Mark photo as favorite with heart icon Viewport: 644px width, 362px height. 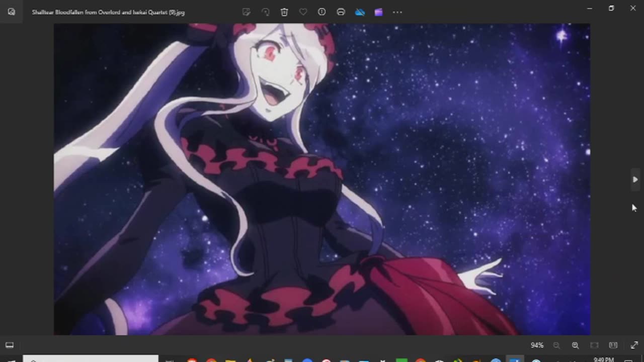303,12
